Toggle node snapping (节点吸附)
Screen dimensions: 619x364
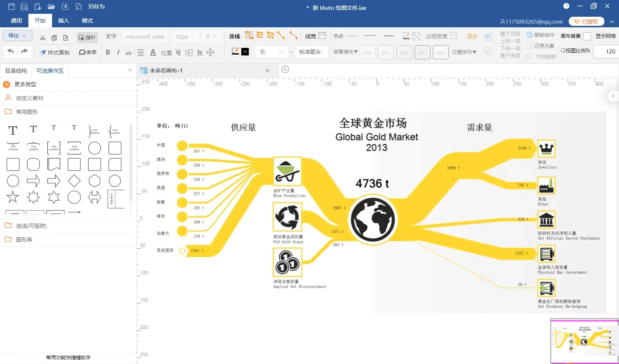(541, 57)
